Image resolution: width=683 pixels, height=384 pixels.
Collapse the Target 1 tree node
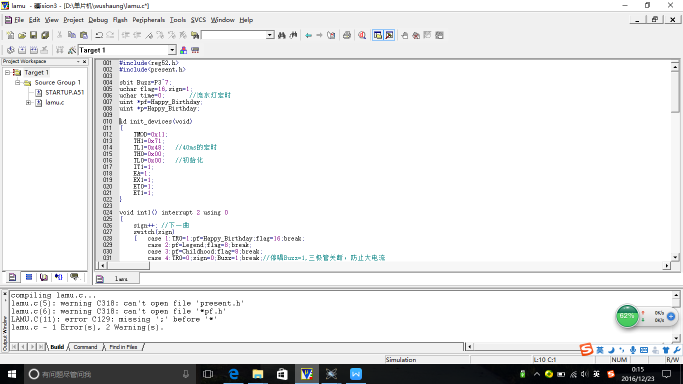pos(7,72)
